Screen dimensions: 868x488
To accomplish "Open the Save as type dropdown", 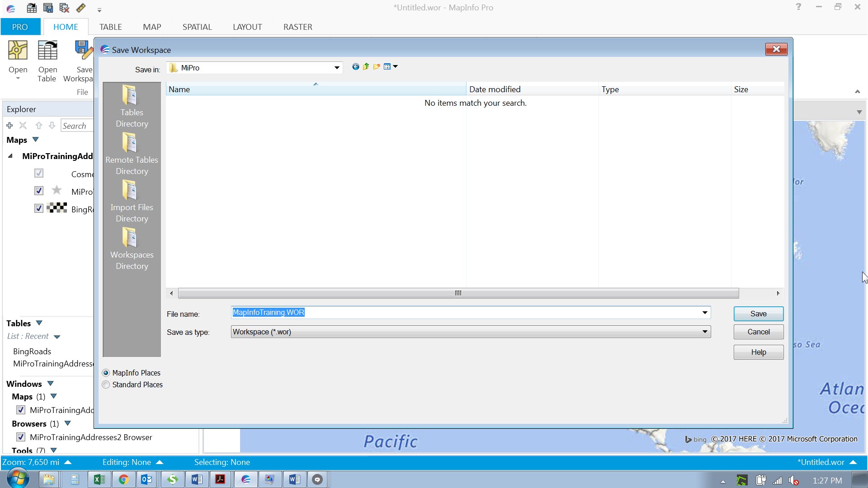I will (x=704, y=332).
